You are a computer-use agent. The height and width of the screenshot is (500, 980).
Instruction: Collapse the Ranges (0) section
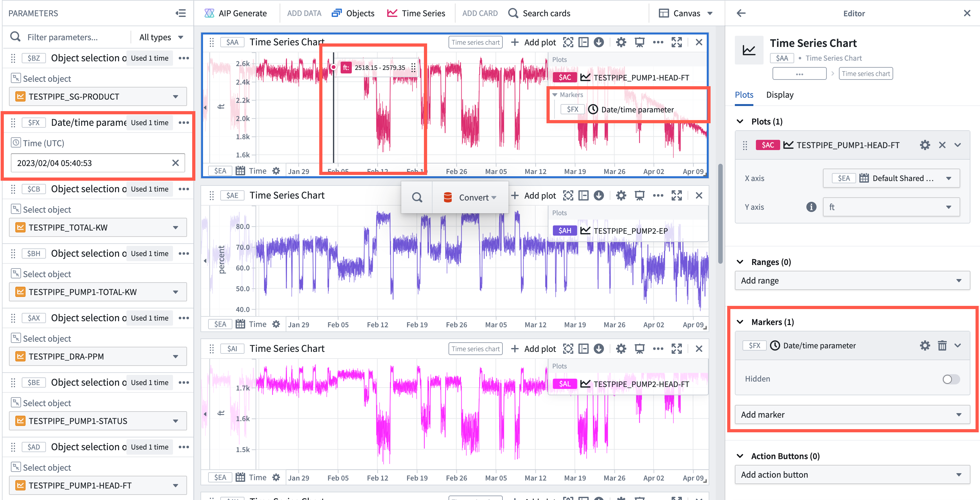coord(740,262)
